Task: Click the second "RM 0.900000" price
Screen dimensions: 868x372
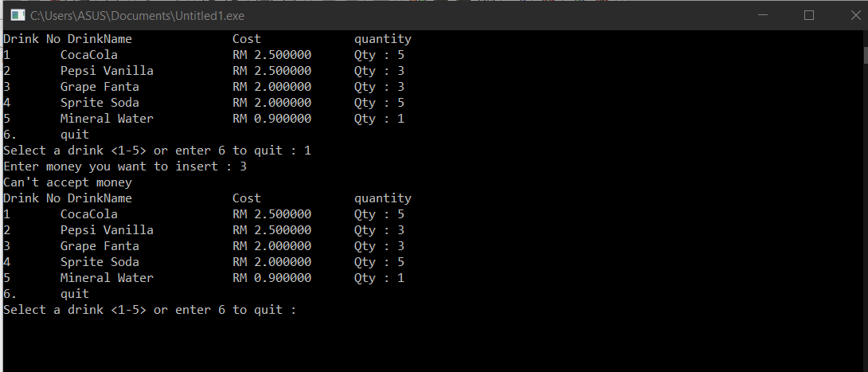Action: pyautogui.click(x=272, y=277)
